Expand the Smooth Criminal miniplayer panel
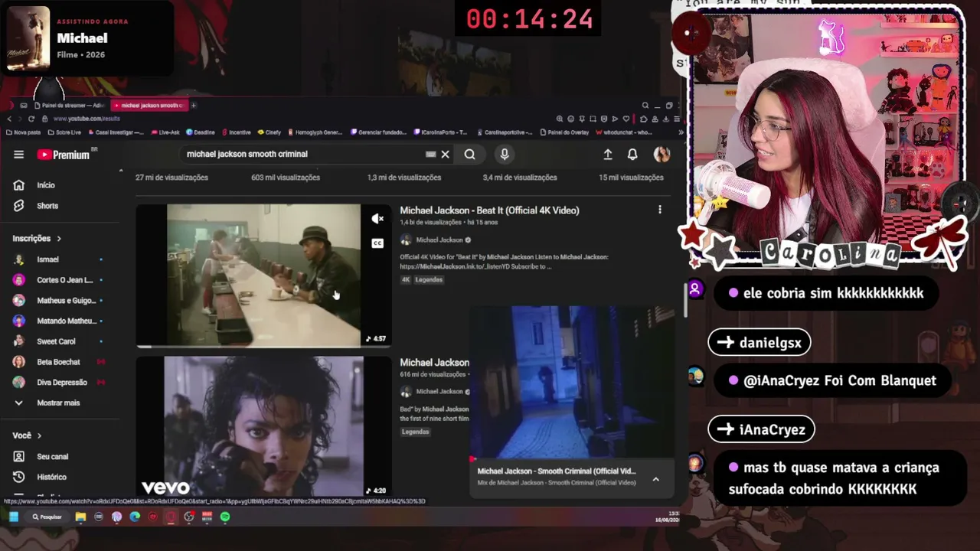Image resolution: width=980 pixels, height=551 pixels. (655, 479)
